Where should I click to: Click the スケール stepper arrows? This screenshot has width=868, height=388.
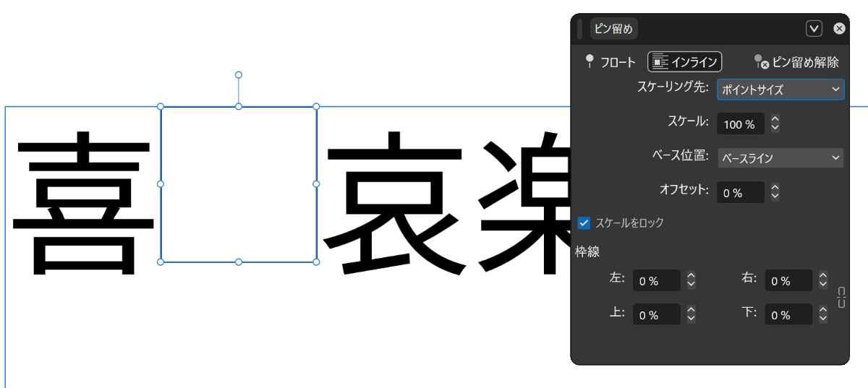click(x=775, y=124)
